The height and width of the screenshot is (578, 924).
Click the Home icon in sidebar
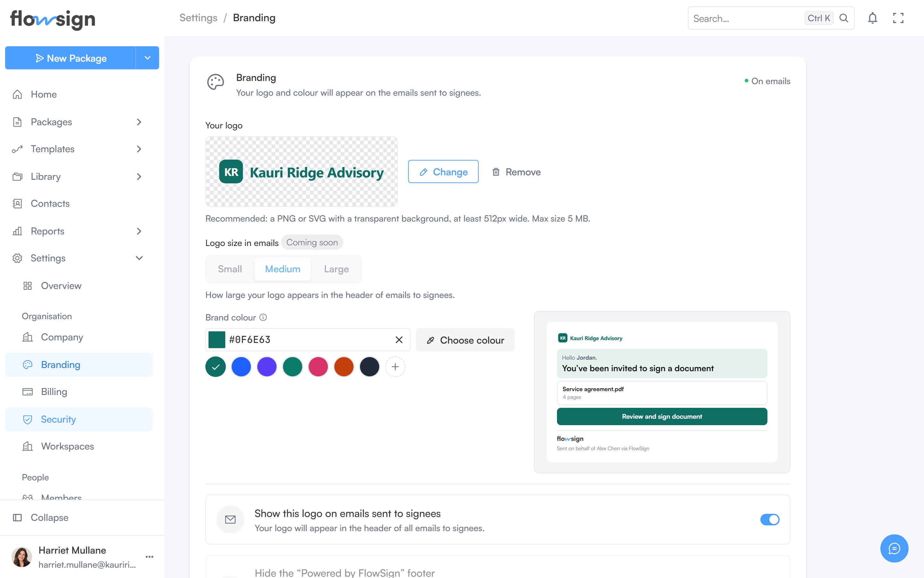[x=17, y=94]
